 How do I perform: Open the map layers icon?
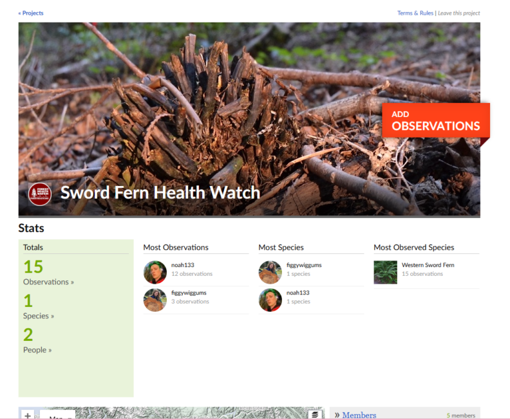point(315,415)
